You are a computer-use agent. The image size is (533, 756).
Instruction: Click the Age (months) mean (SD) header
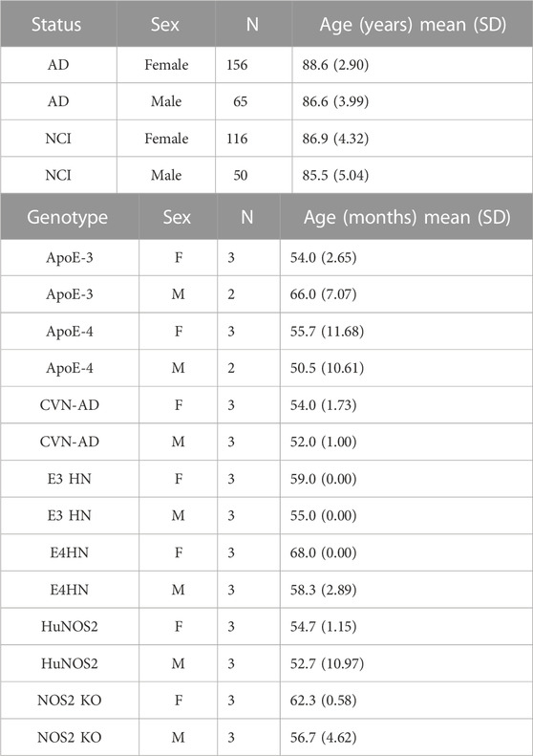[x=407, y=218]
